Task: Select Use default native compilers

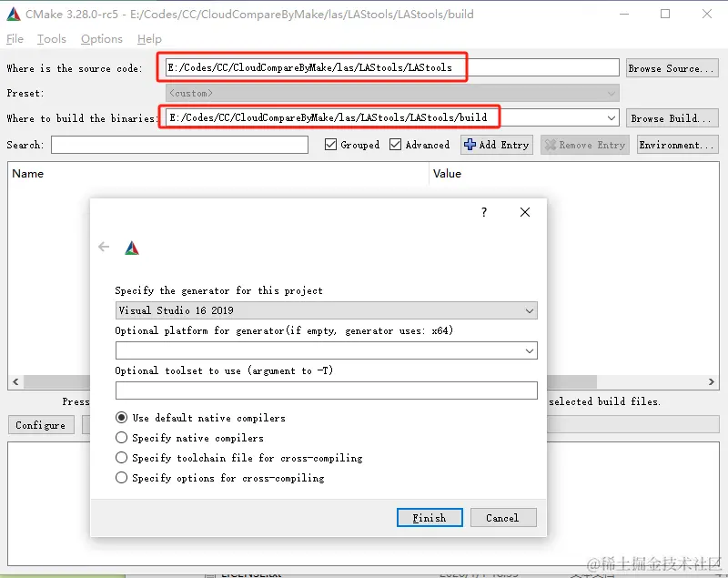Action: [x=121, y=418]
